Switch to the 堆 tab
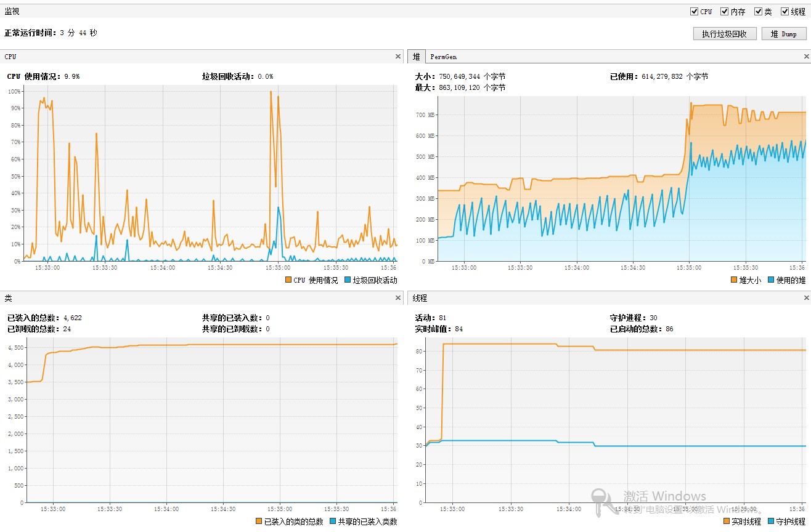This screenshot has width=811, height=532. click(417, 57)
